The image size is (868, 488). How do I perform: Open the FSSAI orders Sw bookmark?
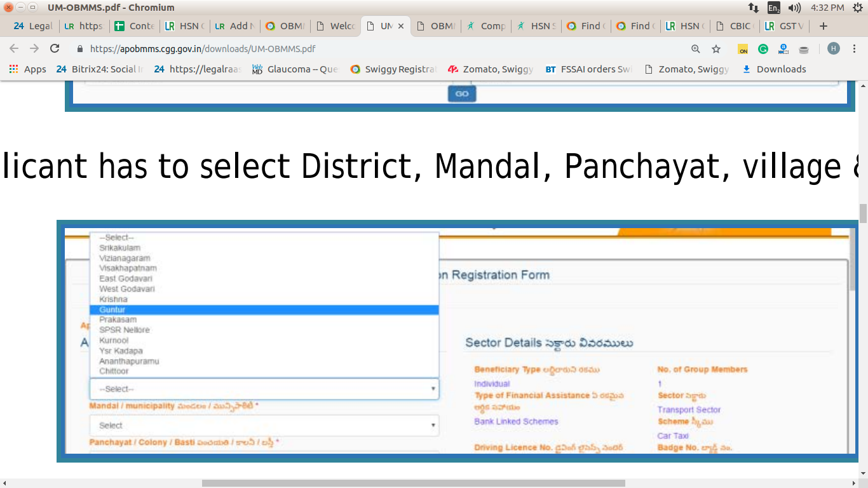(x=589, y=69)
